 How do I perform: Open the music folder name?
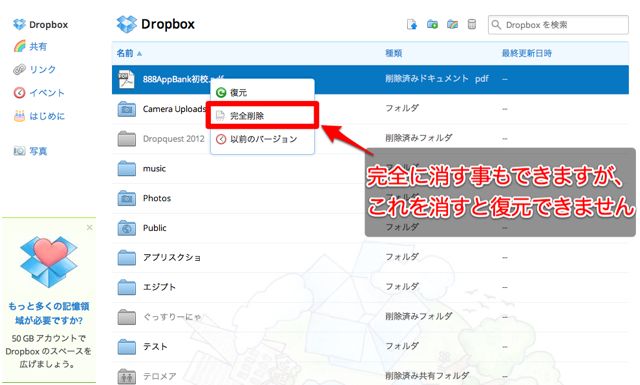(154, 168)
